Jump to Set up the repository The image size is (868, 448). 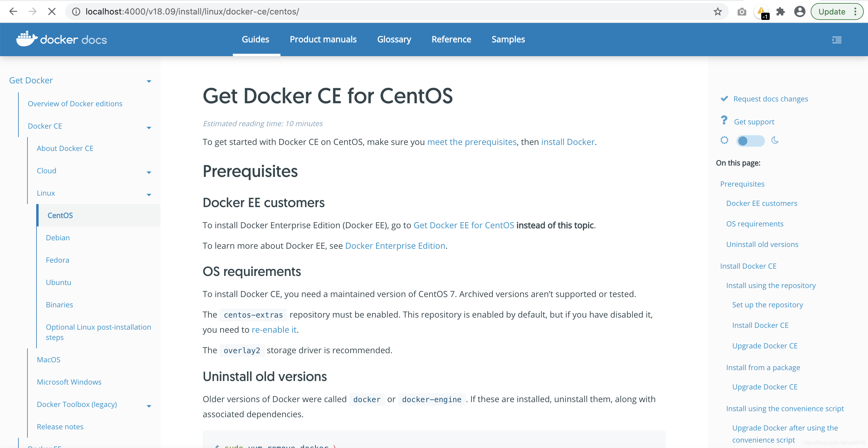click(768, 305)
